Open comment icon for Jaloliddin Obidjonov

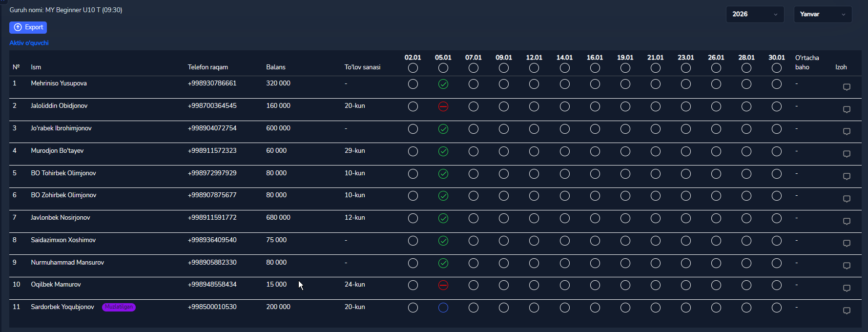(847, 109)
